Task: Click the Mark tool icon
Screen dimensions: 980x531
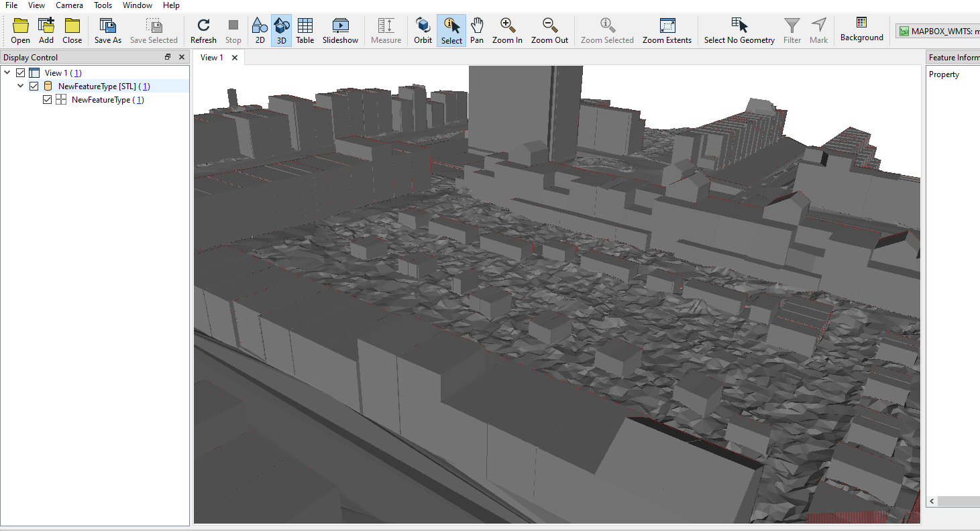Action: click(x=819, y=31)
